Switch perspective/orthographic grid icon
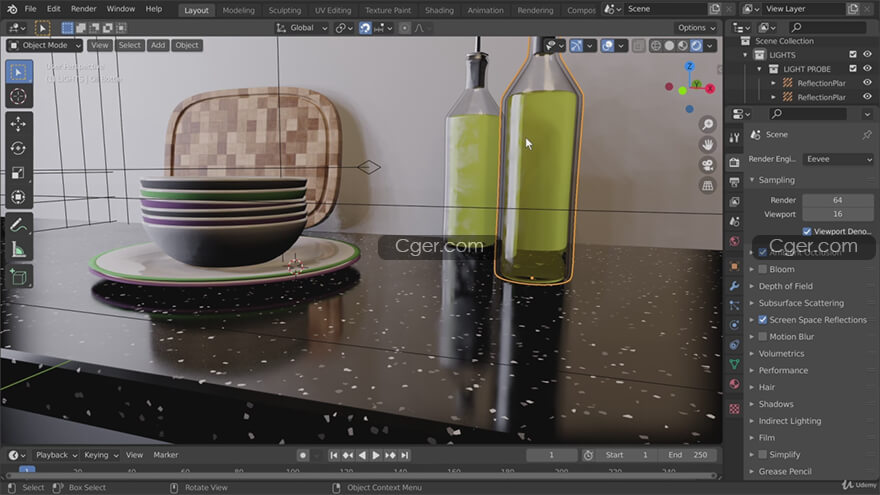Image resolution: width=880 pixels, height=495 pixels. tap(708, 185)
